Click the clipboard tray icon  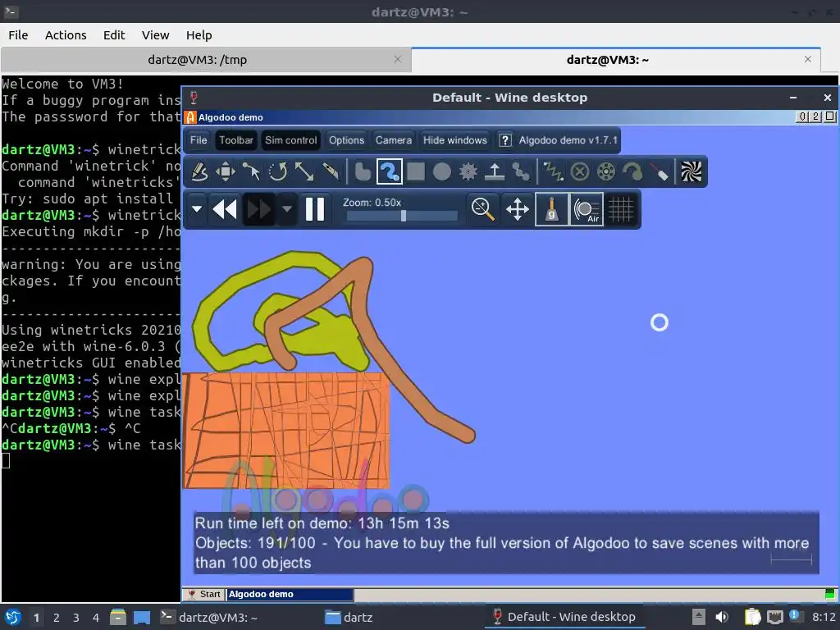(x=752, y=617)
